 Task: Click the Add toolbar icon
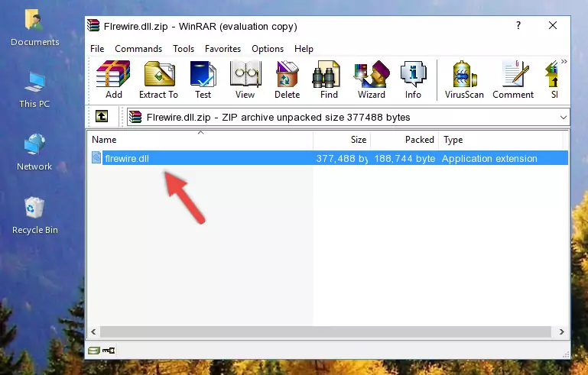(113, 79)
